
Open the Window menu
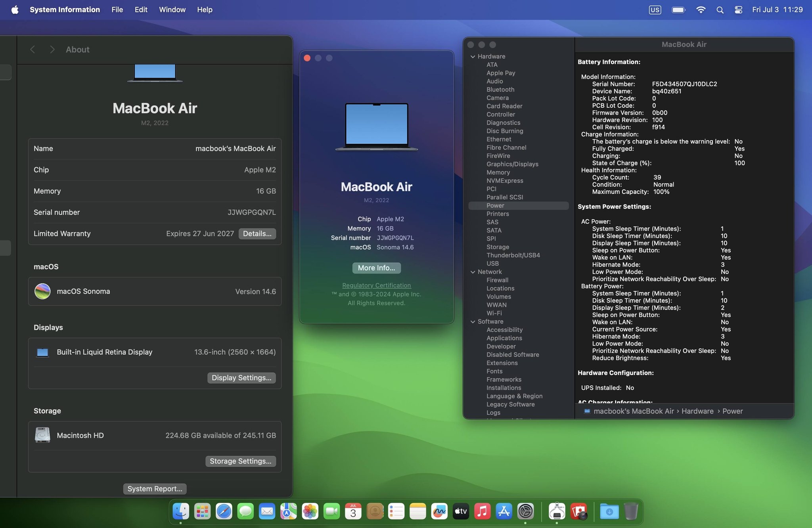click(x=172, y=10)
